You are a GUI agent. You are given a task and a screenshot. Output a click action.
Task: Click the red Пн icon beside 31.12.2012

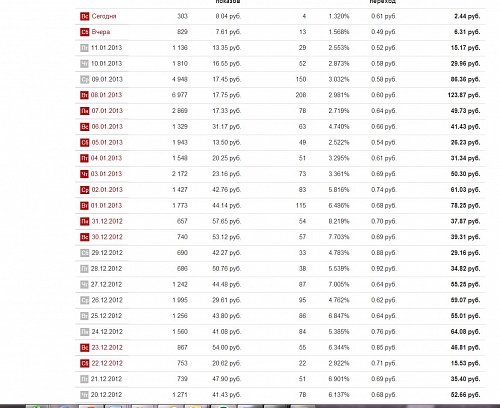click(x=84, y=221)
